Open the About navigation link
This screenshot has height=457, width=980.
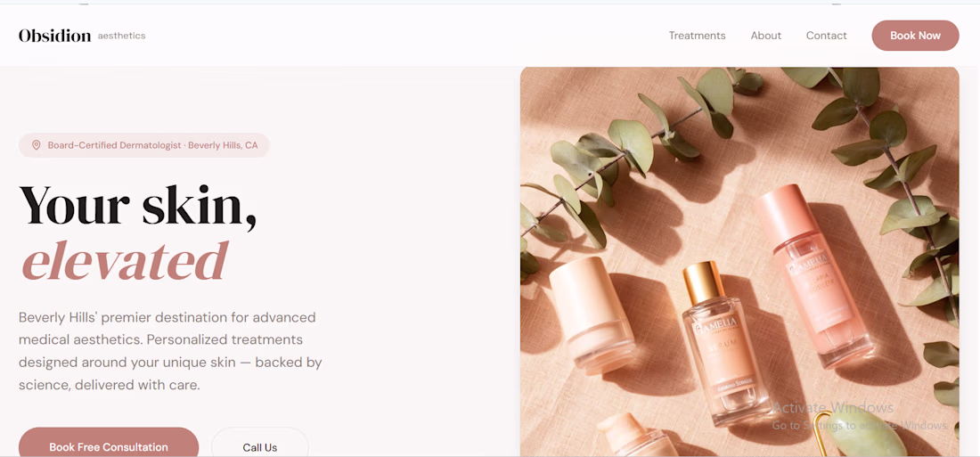coord(765,36)
